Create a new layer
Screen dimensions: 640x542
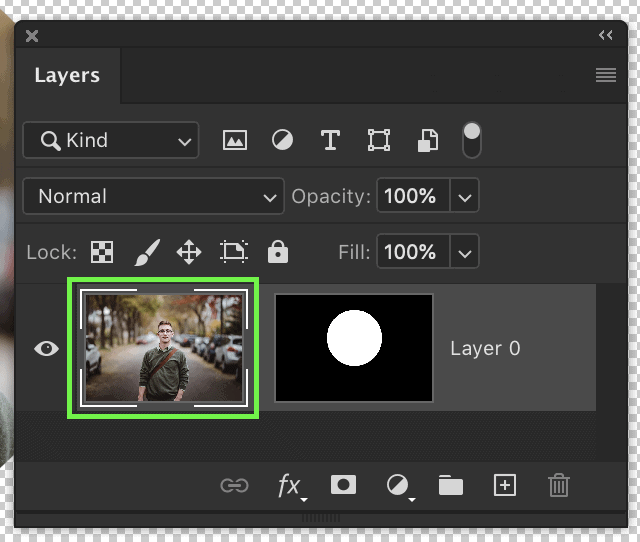click(505, 485)
